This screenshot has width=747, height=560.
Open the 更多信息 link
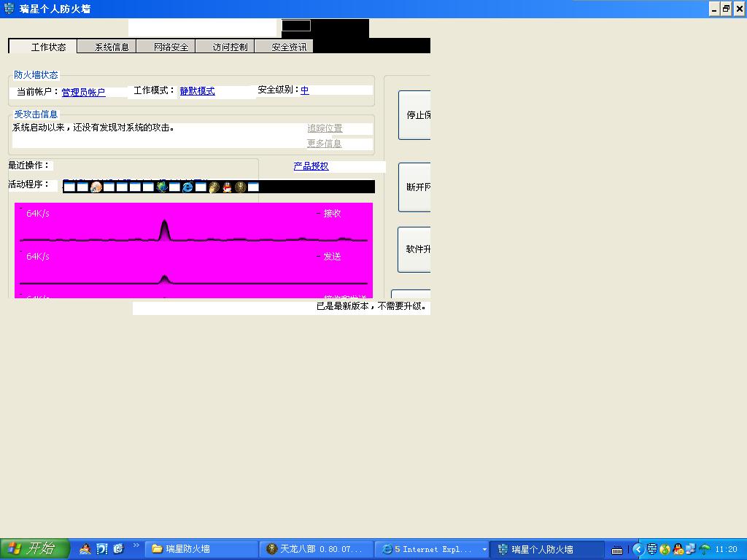tap(325, 144)
